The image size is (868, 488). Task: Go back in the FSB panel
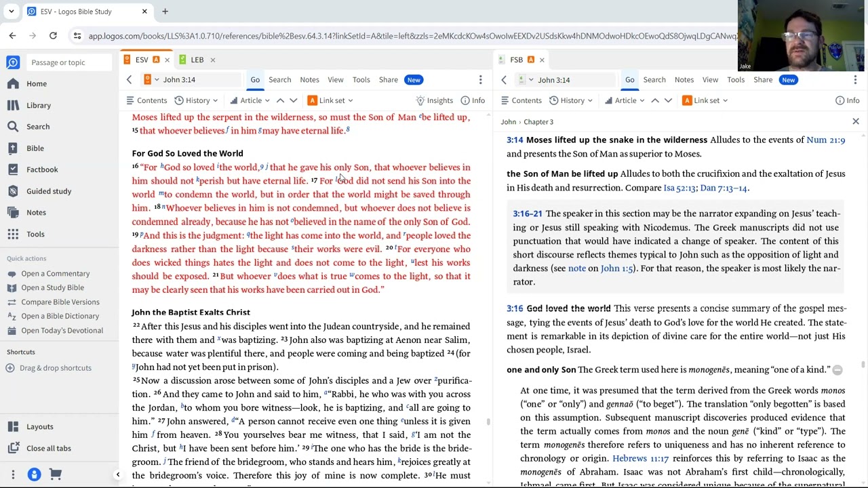click(x=503, y=80)
